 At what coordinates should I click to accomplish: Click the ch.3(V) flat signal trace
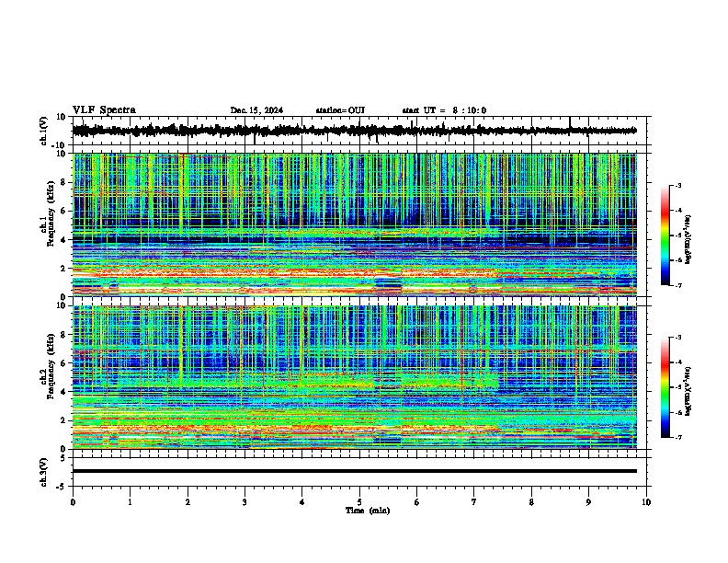pyautogui.click(x=355, y=471)
